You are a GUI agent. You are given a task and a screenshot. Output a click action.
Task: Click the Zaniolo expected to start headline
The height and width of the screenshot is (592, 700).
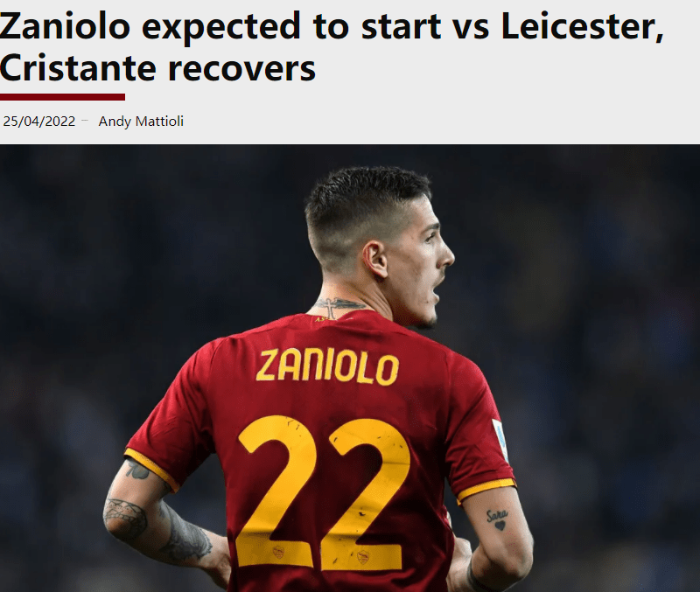(x=332, y=47)
